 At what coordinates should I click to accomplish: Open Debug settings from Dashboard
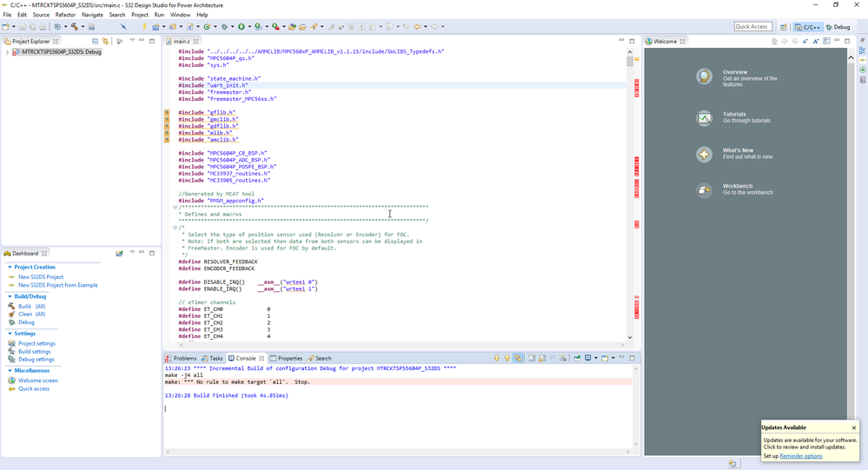click(x=36, y=360)
